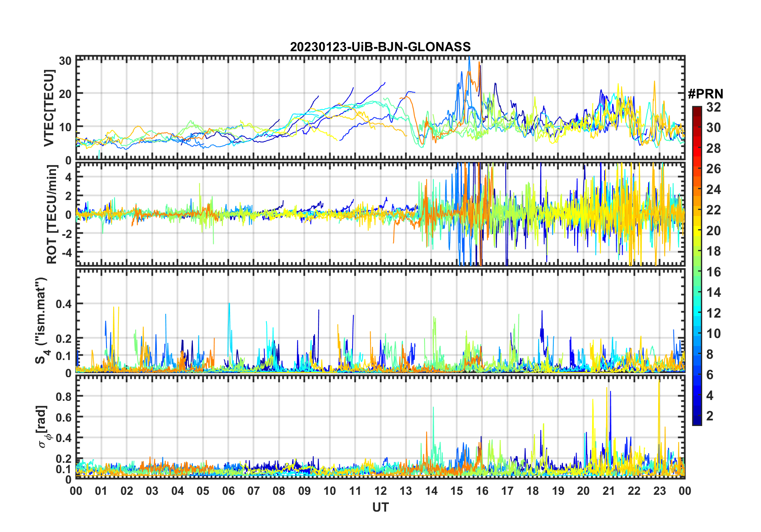Select the VTEC[TECU] y-axis label
The width and height of the screenshot is (761, 532).
[x=49, y=108]
